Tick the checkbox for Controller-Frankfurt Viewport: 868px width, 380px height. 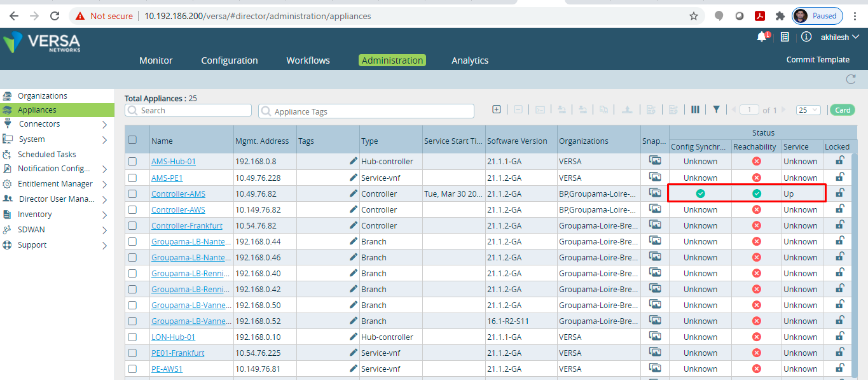pos(132,225)
